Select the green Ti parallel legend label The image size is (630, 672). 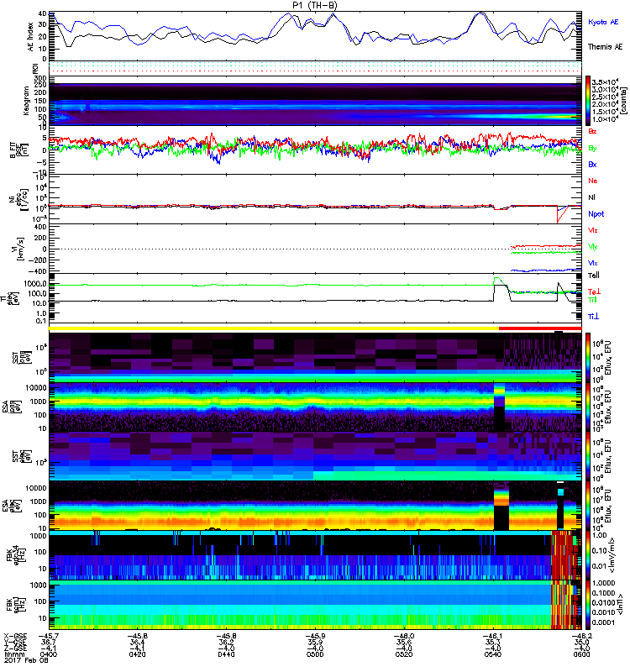(592, 300)
